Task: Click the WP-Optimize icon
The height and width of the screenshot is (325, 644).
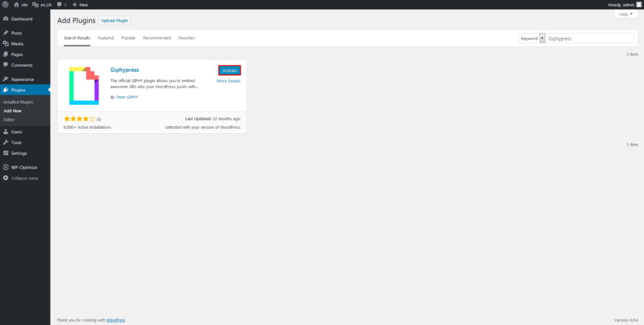Action: [x=6, y=167]
